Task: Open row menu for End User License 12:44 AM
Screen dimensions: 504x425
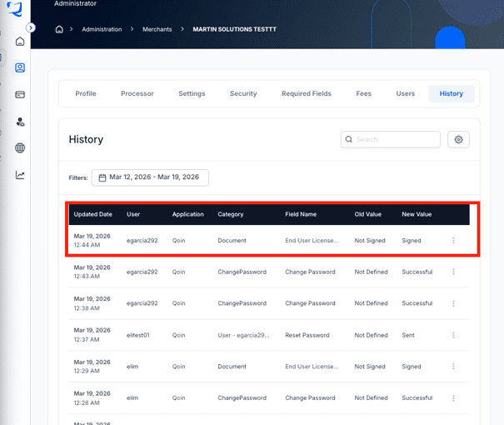Action: [453, 240]
